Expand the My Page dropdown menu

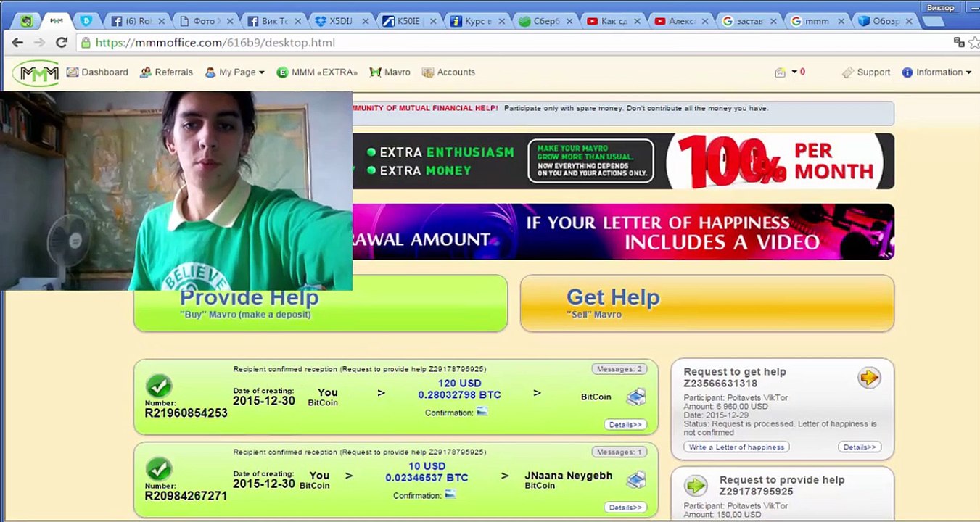coord(234,72)
